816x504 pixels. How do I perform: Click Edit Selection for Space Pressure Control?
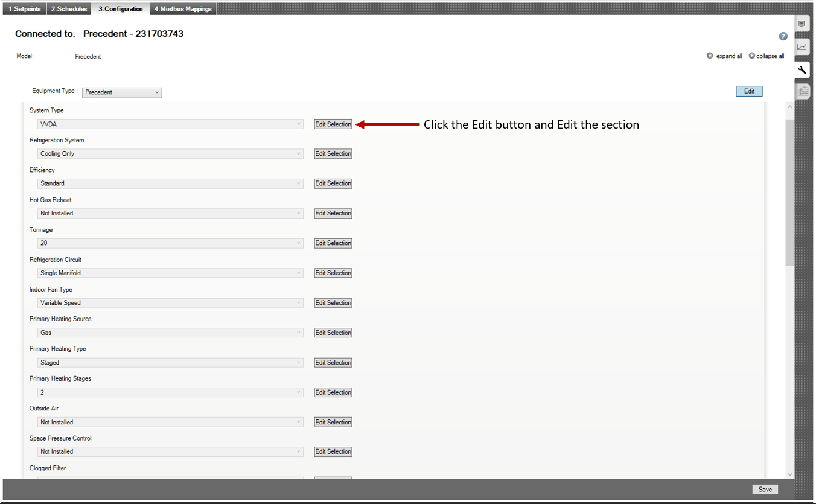[333, 451]
